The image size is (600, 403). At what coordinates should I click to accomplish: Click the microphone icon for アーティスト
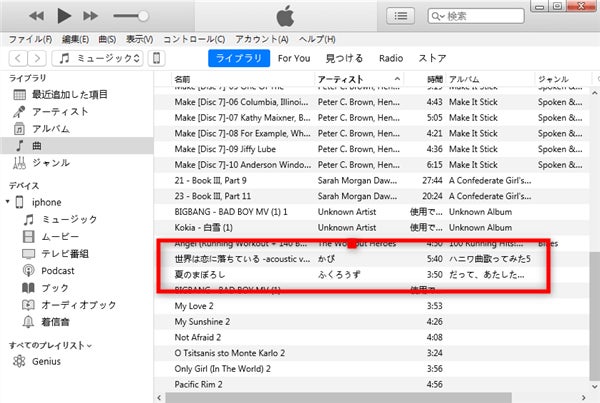[x=19, y=112]
